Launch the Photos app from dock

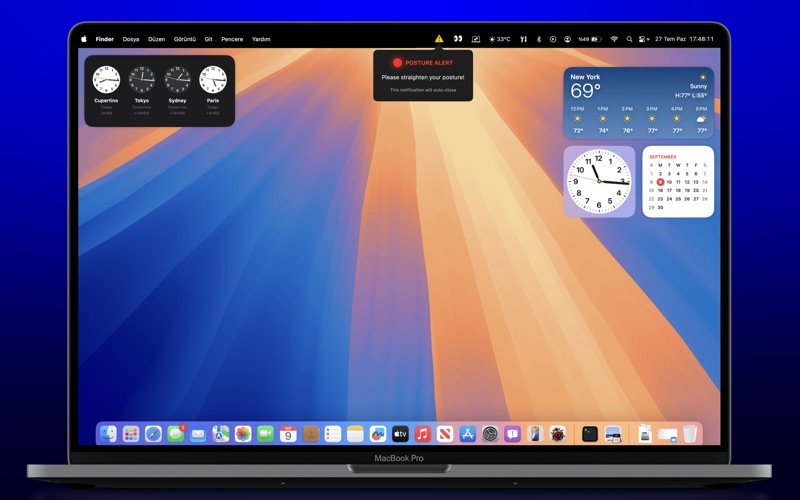tap(243, 434)
